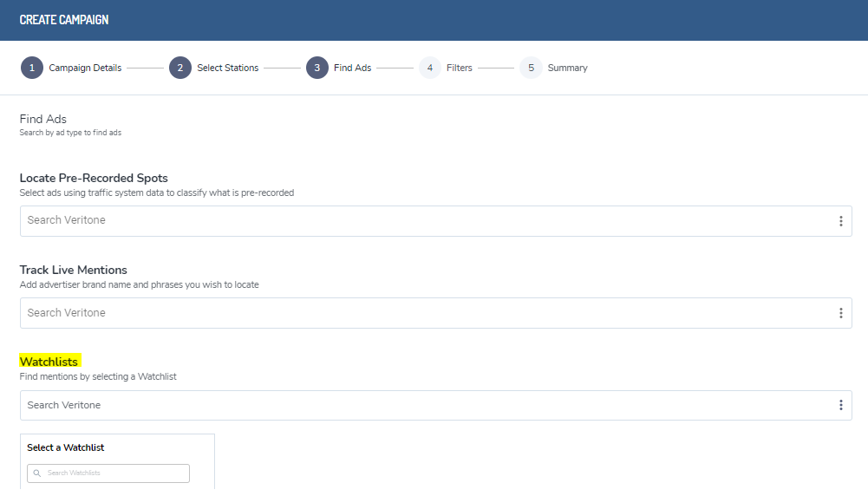Click the highlighted Watchlists heading
This screenshot has height=496, width=868.
click(49, 362)
